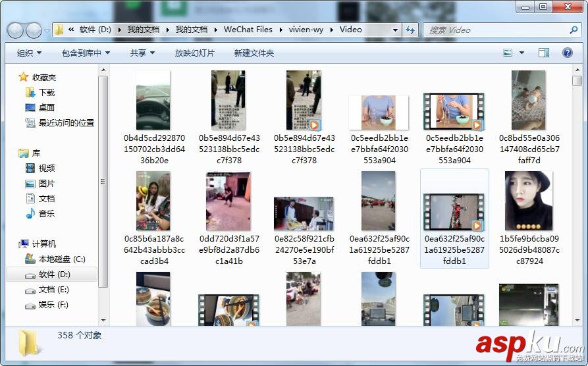This screenshot has height=366, width=588.
Task: Click file list scrollbar down arrow
Action: click(577, 320)
